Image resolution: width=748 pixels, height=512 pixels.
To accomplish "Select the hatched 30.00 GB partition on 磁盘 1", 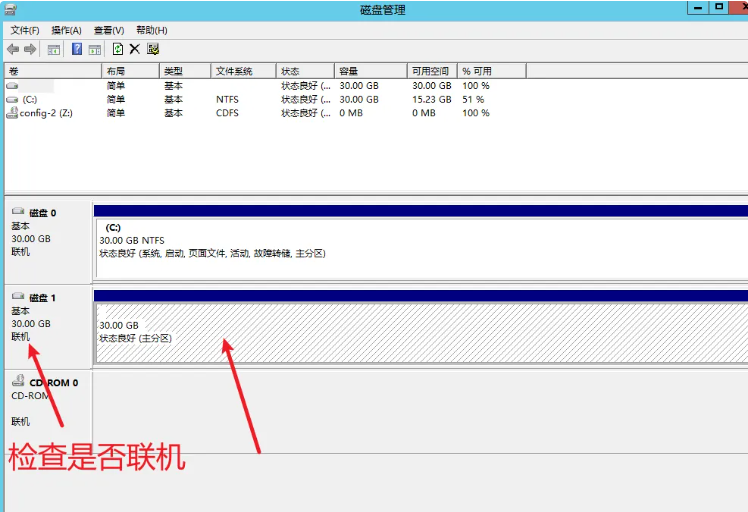I will click(x=421, y=333).
